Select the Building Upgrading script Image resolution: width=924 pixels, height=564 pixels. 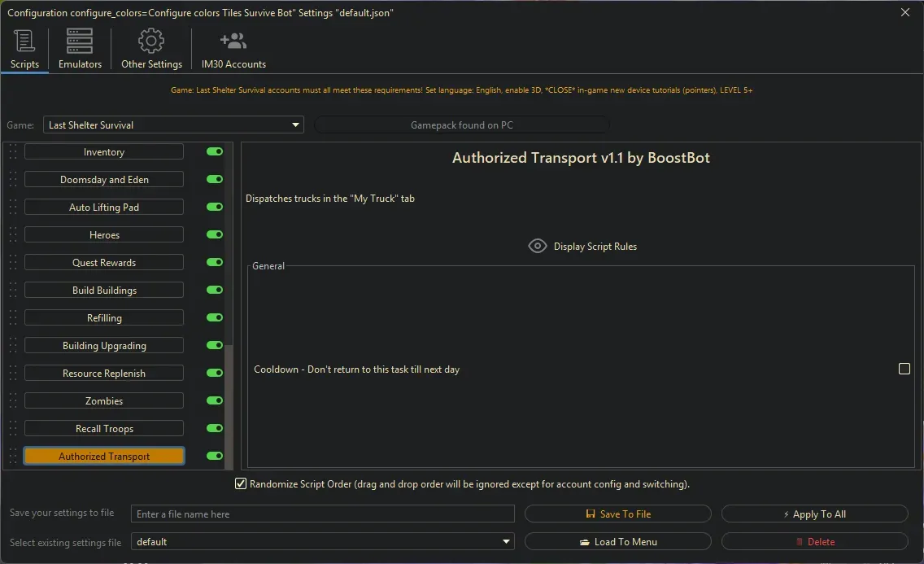pyautogui.click(x=104, y=346)
